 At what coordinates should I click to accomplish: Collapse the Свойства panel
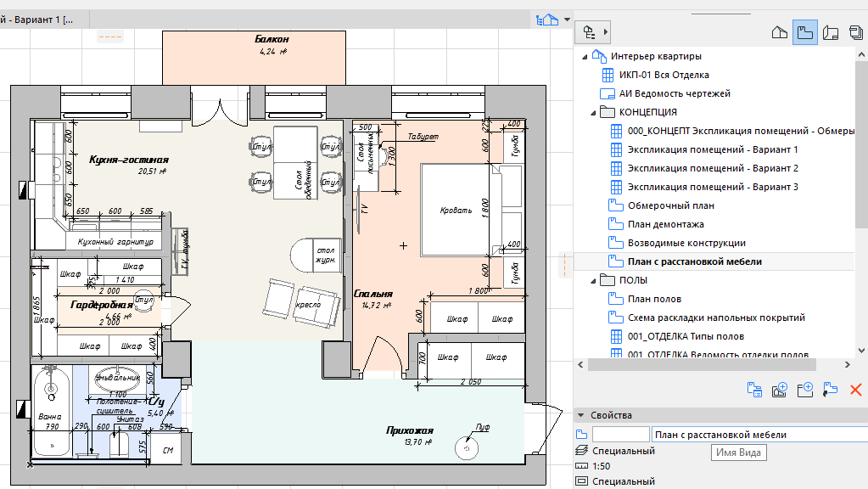click(x=580, y=415)
